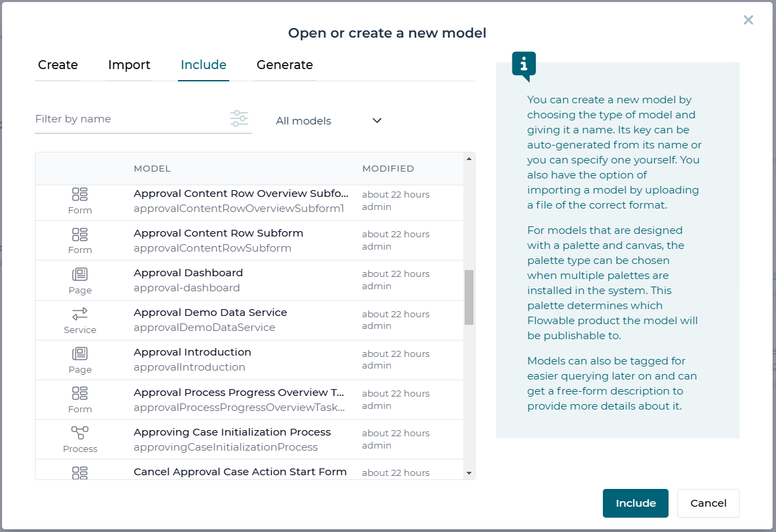Screen dimensions: 776x532
Task: Click the Page icon beside Approval Introduction
Action: tap(80, 354)
